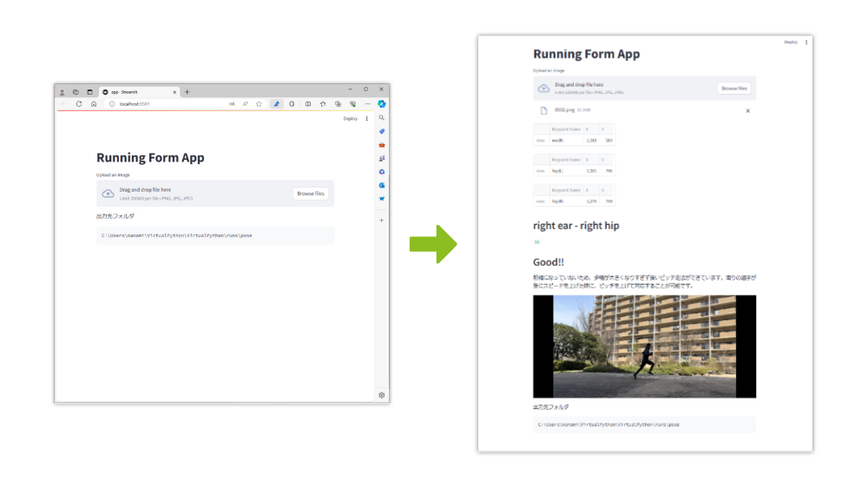Open the Streamlit three-dot menu beside Deploy in the results page
This screenshot has height=488, width=868.
[x=806, y=42]
